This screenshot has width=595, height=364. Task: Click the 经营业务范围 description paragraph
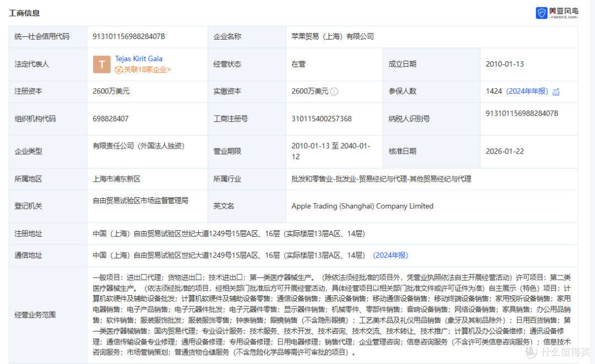(x=332, y=314)
